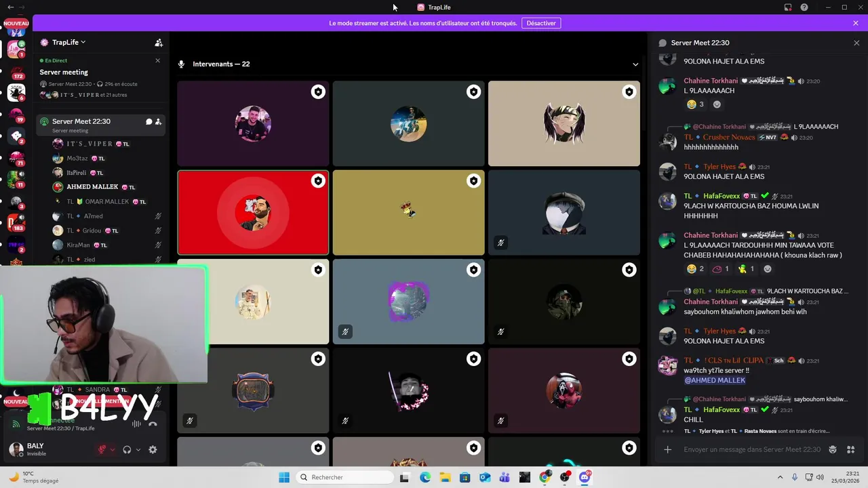Click the browser back navigation arrow

coord(10,7)
